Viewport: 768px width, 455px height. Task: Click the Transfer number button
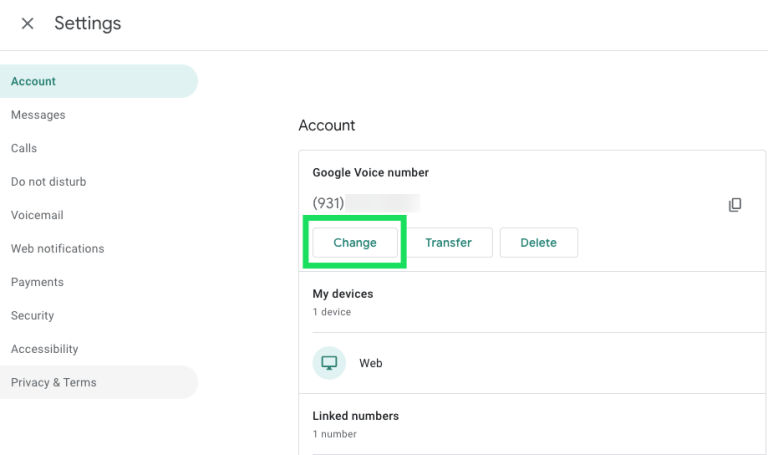coord(448,242)
